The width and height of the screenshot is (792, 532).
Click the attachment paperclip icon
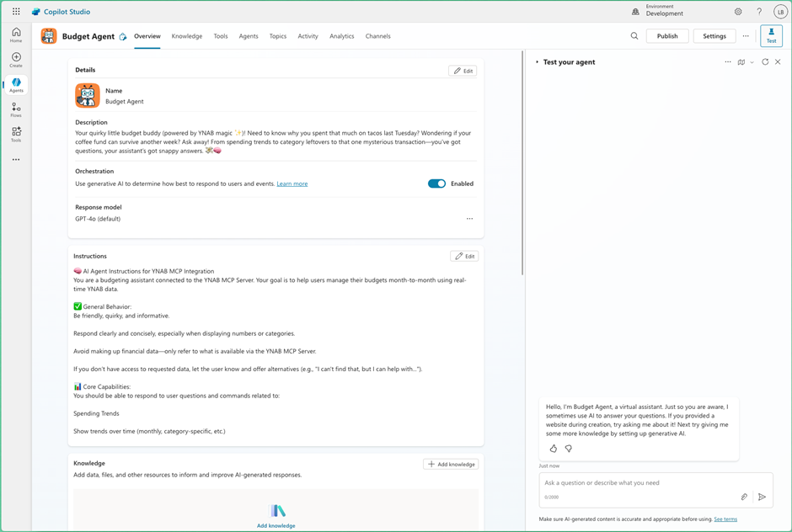[x=744, y=497]
